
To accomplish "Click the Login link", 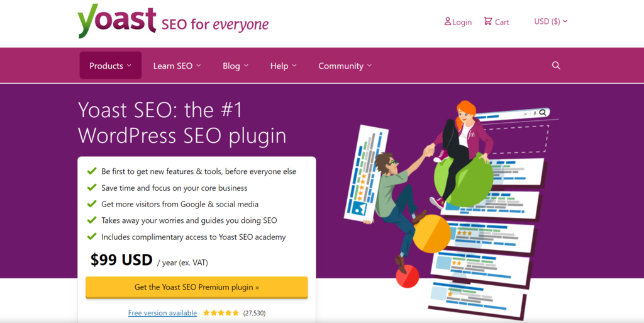I will pos(462,22).
